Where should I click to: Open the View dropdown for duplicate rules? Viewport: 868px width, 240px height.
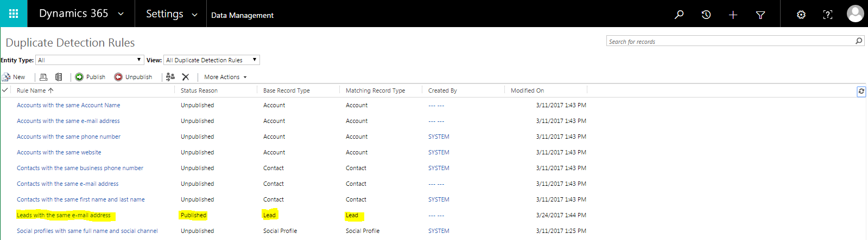[x=212, y=60]
